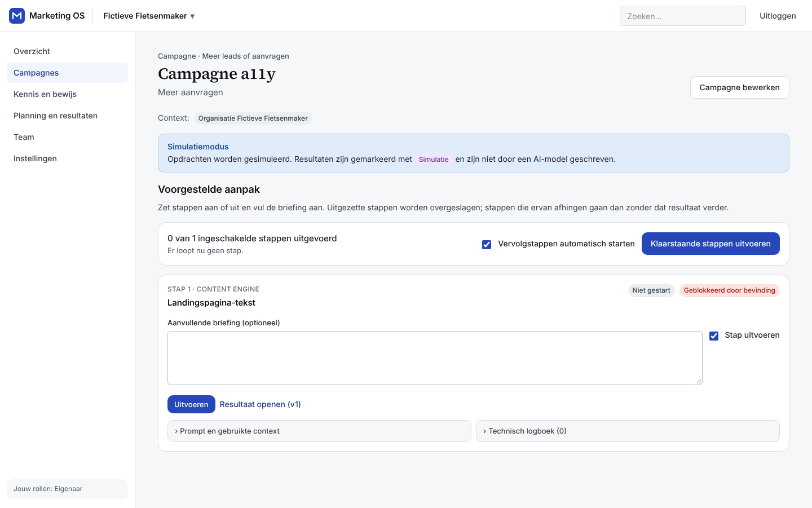Navigate to Team in the sidebar
Image resolution: width=812 pixels, height=508 pixels.
point(67,137)
